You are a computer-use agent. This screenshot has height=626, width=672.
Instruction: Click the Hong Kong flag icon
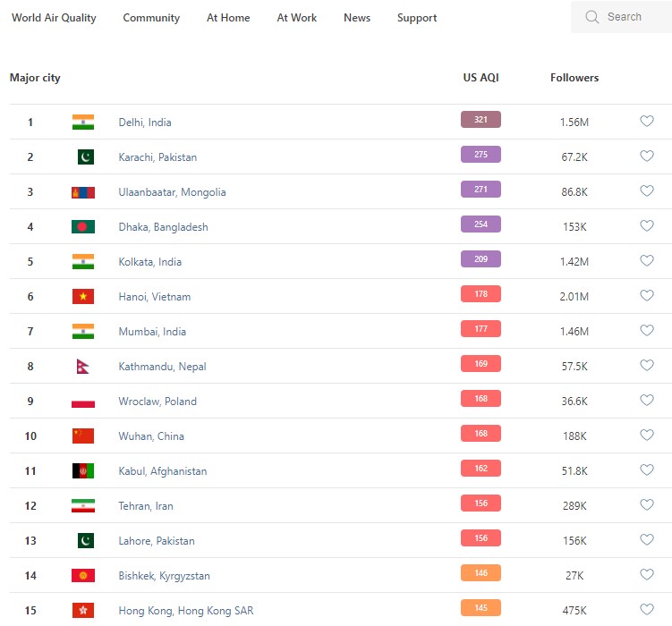tap(83, 611)
